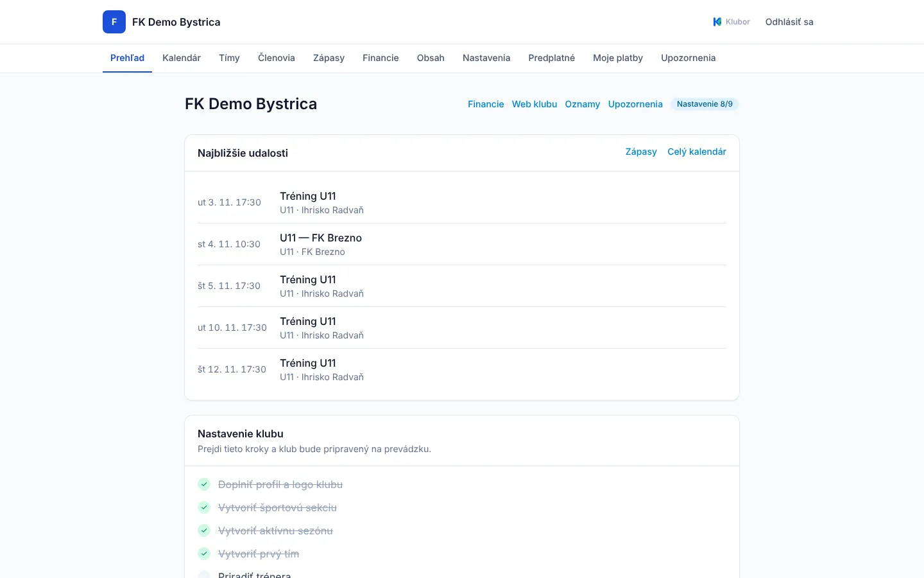Open the Členovia tab
Screen dimensions: 924x578
tap(277, 58)
